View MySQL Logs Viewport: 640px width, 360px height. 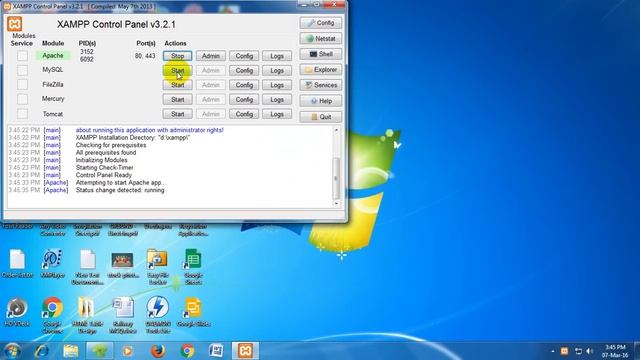[x=277, y=71]
